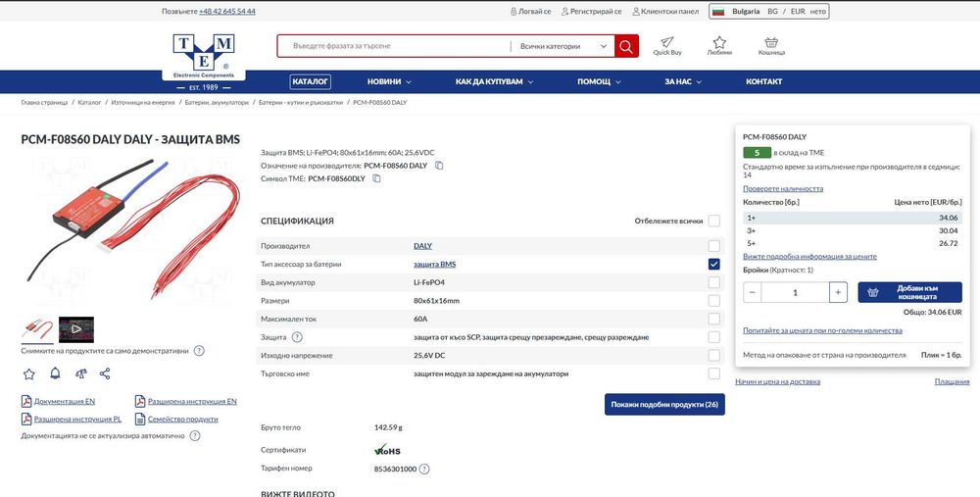
Task: Open Вижте подробна информация за цените
Action: click(x=809, y=256)
